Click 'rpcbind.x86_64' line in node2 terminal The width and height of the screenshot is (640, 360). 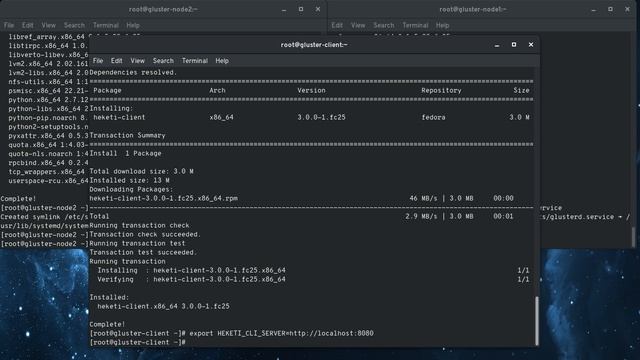click(x=48, y=163)
